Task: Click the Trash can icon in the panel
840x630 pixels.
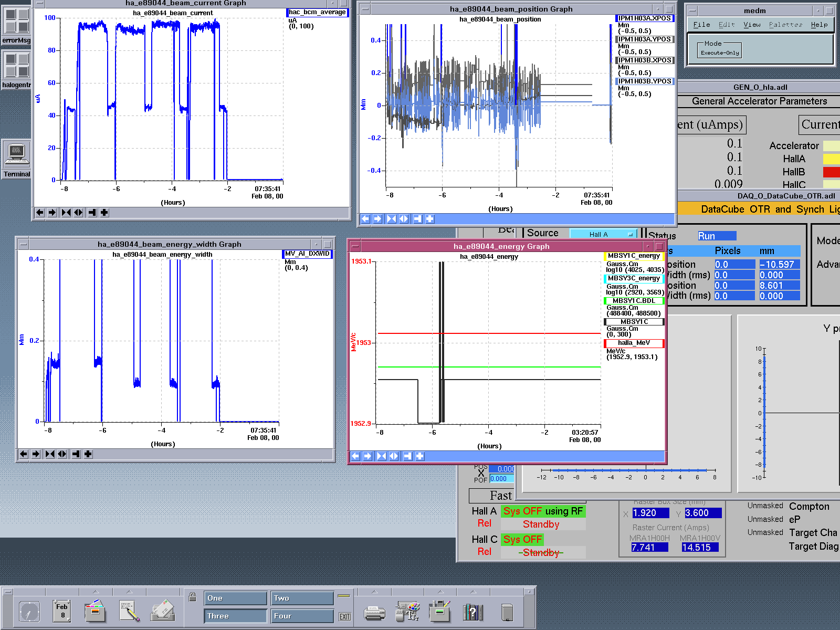Action: point(507,612)
